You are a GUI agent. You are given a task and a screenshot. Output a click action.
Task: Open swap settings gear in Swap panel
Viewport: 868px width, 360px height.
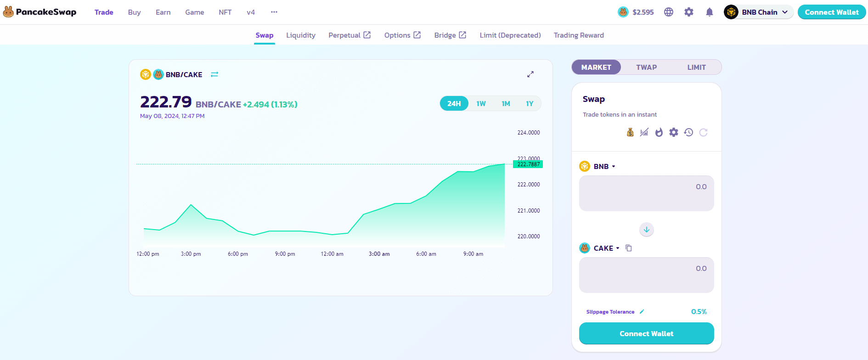coord(674,133)
